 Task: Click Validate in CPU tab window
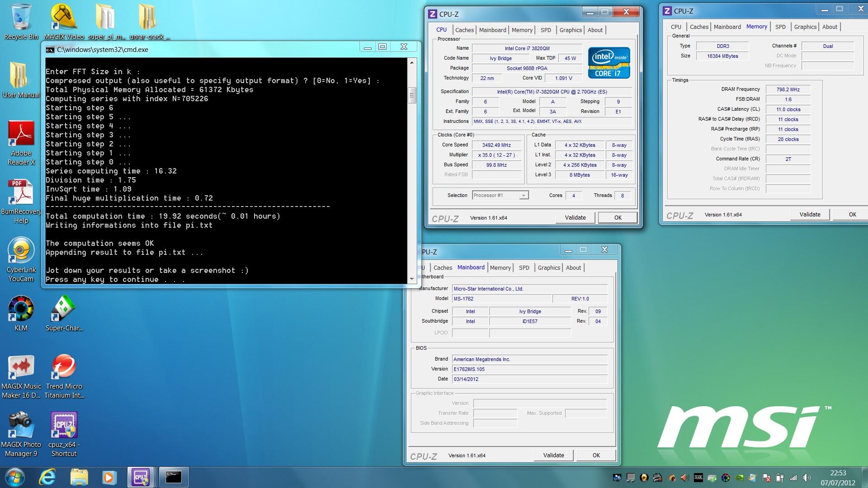575,217
